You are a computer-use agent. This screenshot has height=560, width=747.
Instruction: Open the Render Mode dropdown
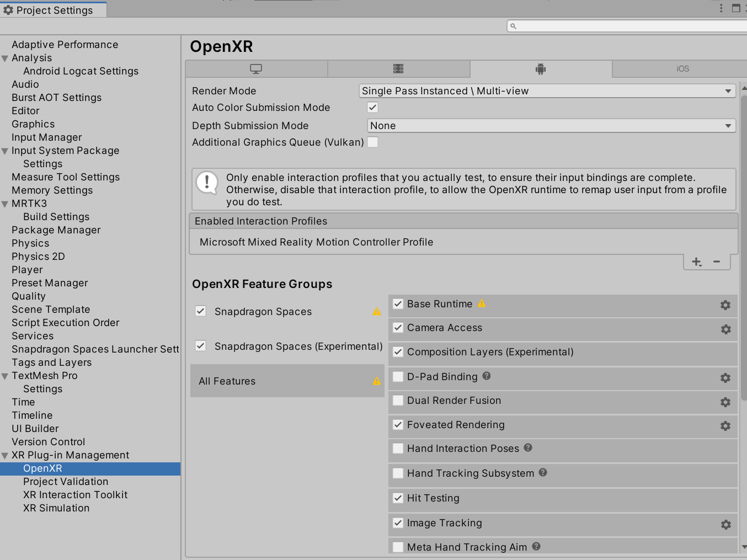click(x=547, y=91)
